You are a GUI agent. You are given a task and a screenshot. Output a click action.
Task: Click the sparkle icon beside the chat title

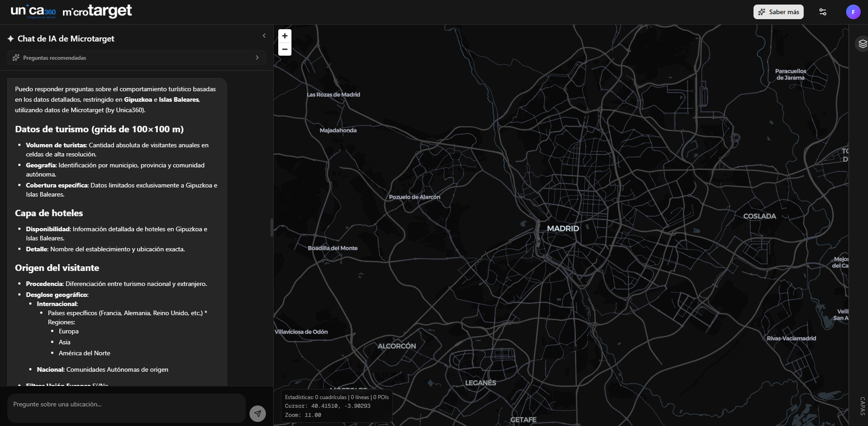10,39
